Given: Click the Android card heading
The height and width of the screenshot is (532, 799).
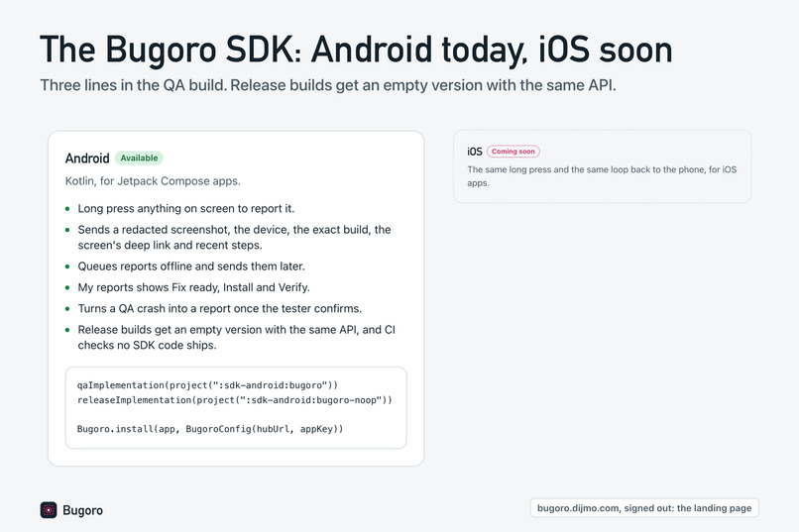Looking at the screenshot, I should click(87, 159).
